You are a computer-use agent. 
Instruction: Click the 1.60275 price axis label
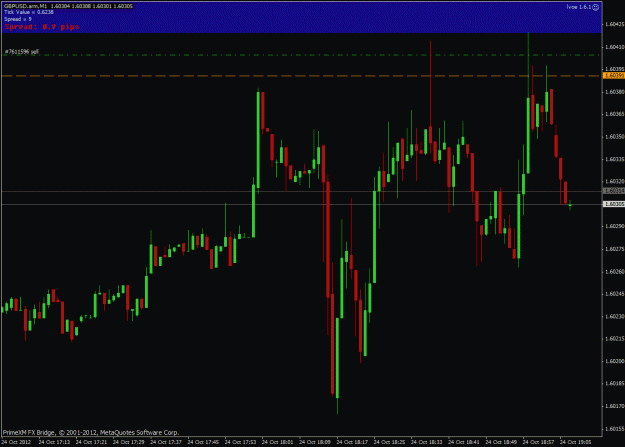[x=615, y=249]
